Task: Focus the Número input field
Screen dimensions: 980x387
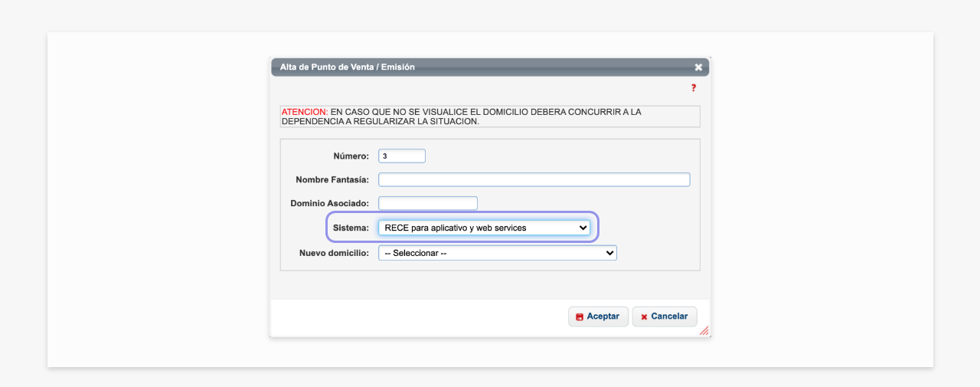Action: coord(402,156)
